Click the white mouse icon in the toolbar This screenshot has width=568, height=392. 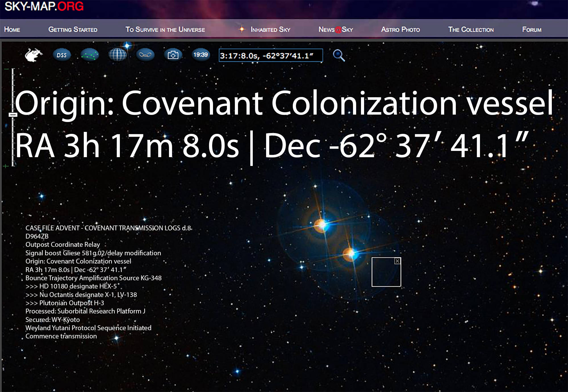(x=34, y=55)
